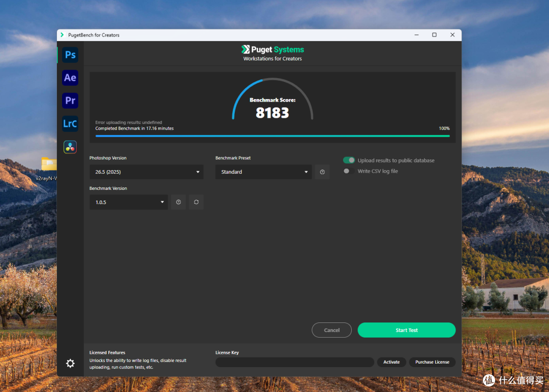Image resolution: width=549 pixels, height=392 pixels.
Task: Disable Upload results to public database
Action: [x=349, y=160]
